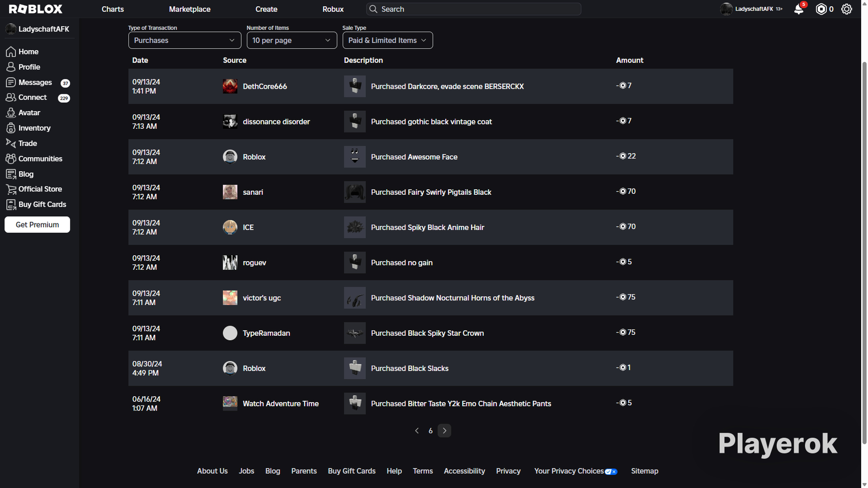Open the Accessibility footer link

click(464, 471)
